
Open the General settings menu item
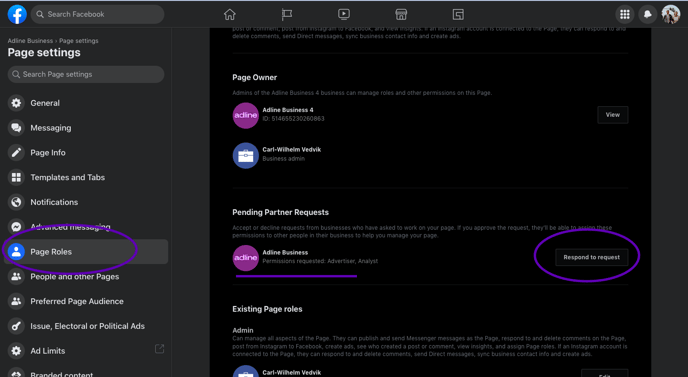coord(86,103)
